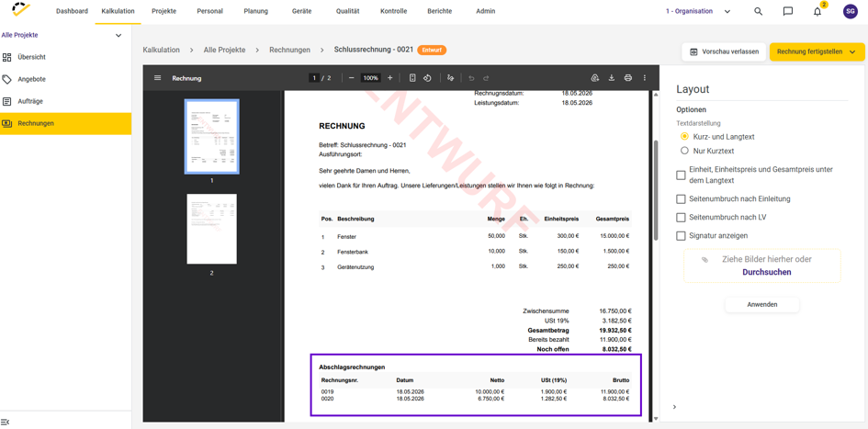
Task: Click the Aufträge list icon
Action: click(6, 101)
